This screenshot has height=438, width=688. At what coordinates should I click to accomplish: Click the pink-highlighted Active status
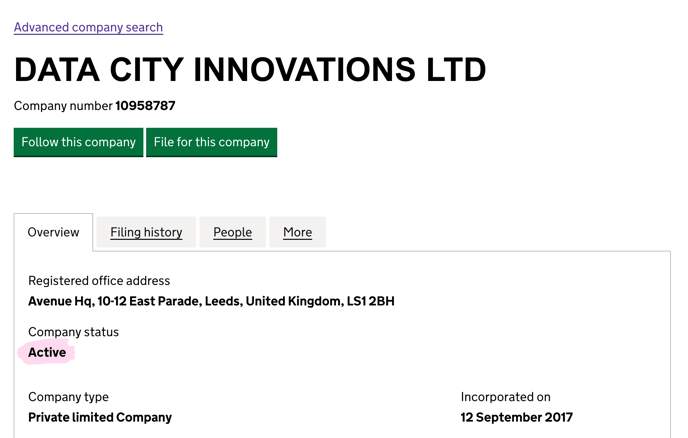(47, 352)
